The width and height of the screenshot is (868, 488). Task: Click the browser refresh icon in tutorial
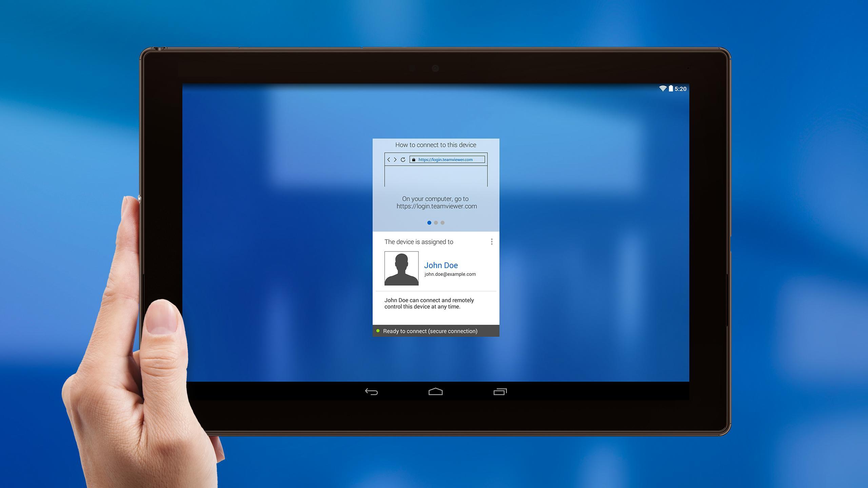pyautogui.click(x=403, y=159)
